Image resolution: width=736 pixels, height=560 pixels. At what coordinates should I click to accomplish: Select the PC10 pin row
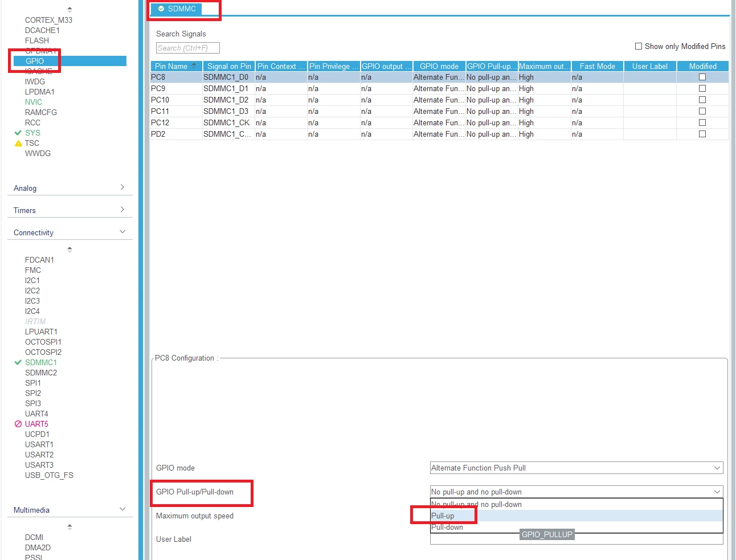[439, 100]
